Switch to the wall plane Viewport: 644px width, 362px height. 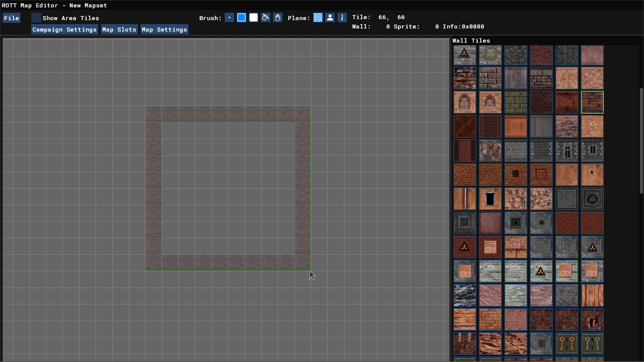[318, 18]
